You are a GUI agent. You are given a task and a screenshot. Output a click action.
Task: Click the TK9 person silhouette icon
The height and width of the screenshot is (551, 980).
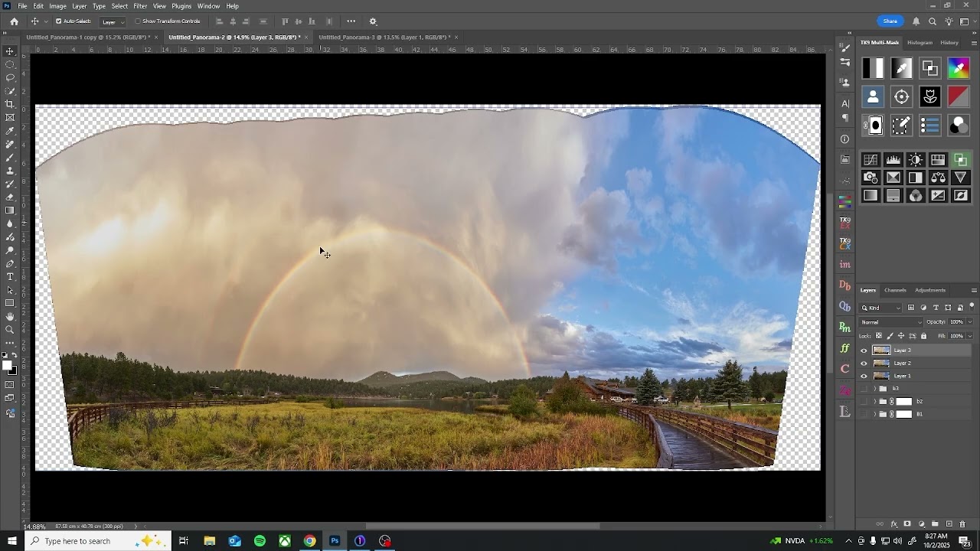pos(873,96)
